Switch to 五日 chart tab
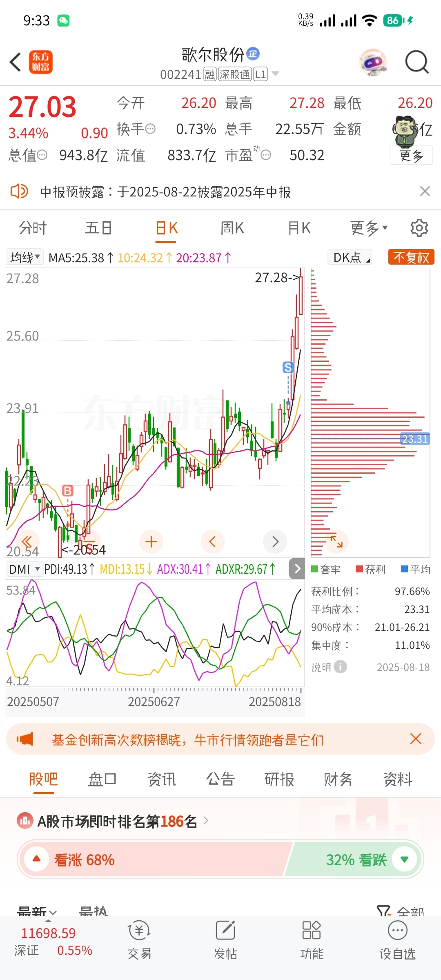 pos(98,228)
